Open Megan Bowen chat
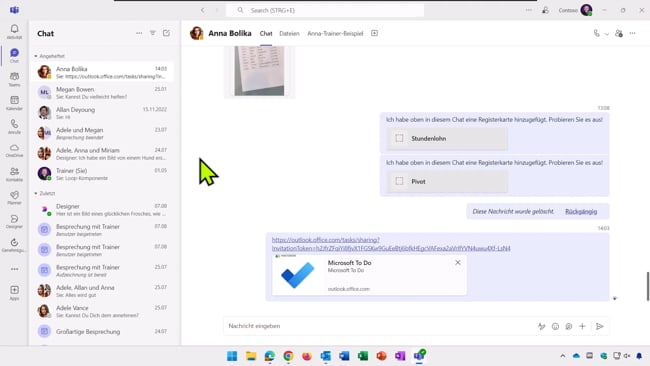This screenshot has height=366, width=650. click(102, 92)
